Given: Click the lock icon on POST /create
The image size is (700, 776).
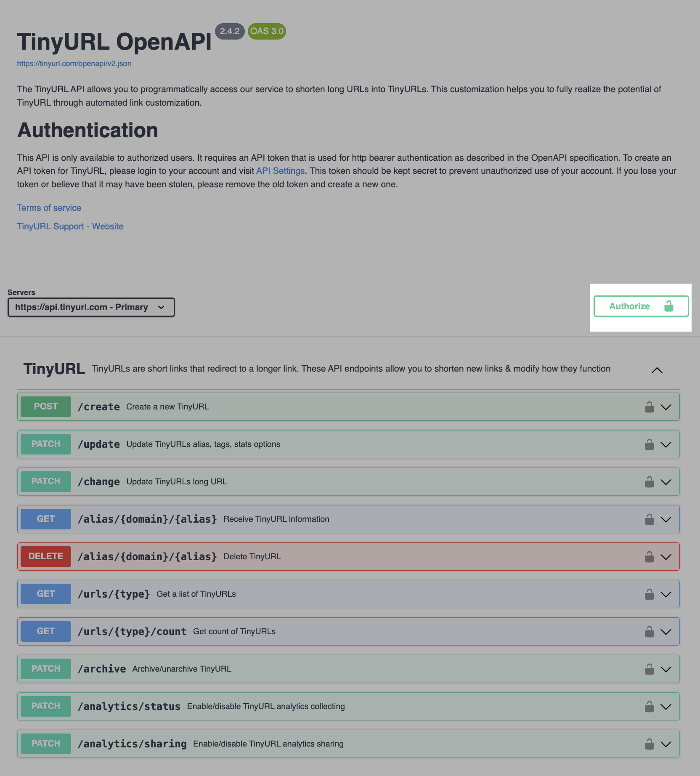Looking at the screenshot, I should [649, 407].
